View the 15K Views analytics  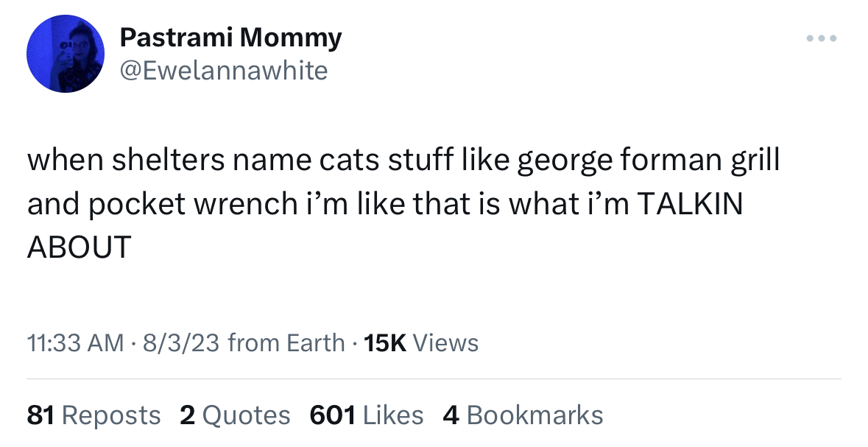[x=421, y=342]
